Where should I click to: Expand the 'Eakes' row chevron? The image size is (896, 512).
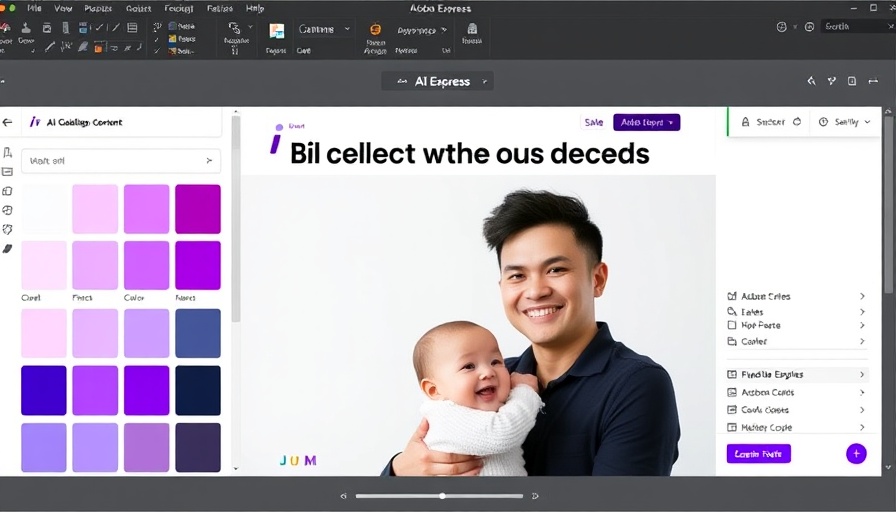click(862, 312)
